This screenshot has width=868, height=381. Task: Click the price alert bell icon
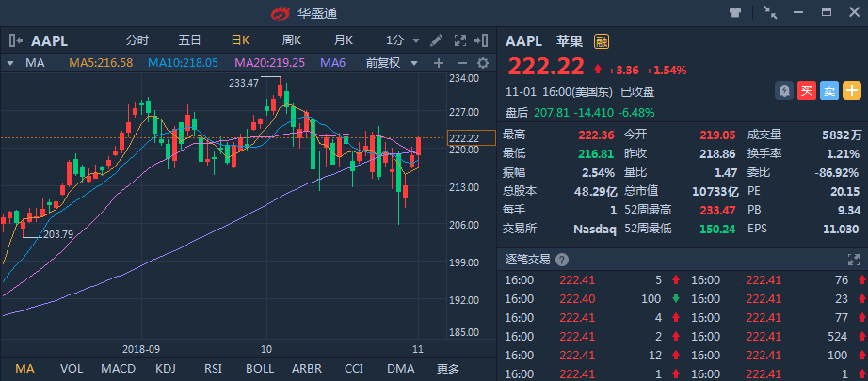coord(783,90)
